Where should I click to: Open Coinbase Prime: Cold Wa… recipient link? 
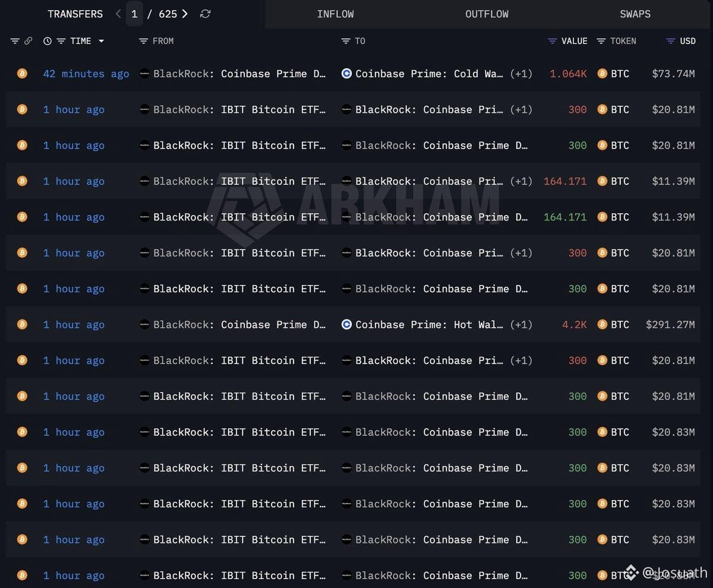click(429, 74)
